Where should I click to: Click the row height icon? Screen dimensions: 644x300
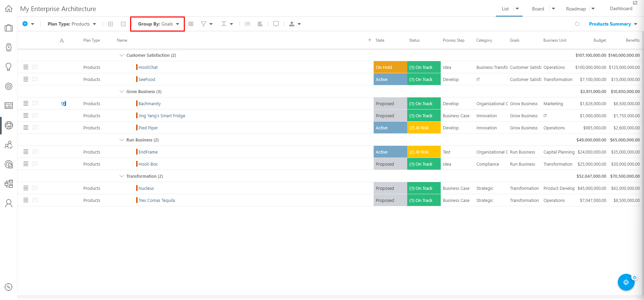coord(224,24)
